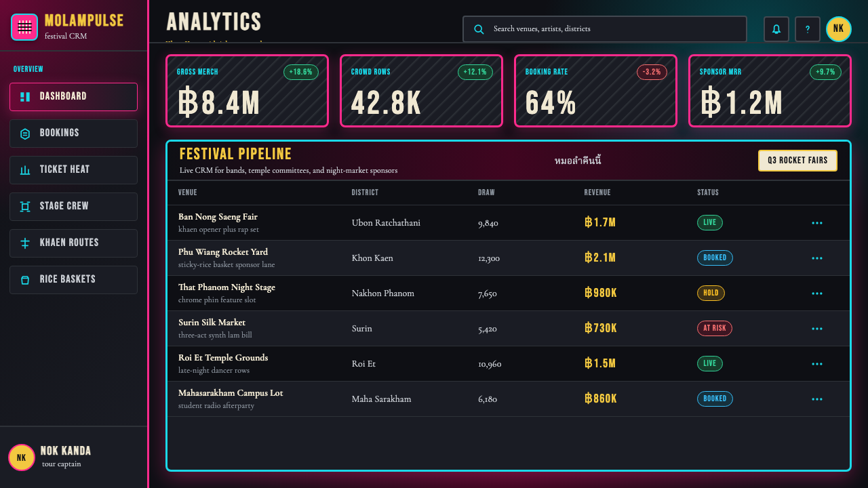This screenshot has height=488, width=868.
Task: Click the MolamPulse logo icon
Action: [x=24, y=27]
